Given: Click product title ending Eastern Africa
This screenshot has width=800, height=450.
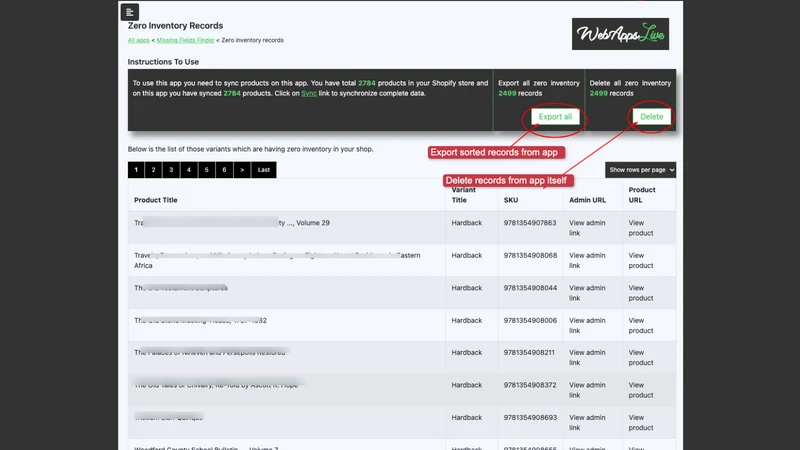Looking at the screenshot, I should pos(277,260).
